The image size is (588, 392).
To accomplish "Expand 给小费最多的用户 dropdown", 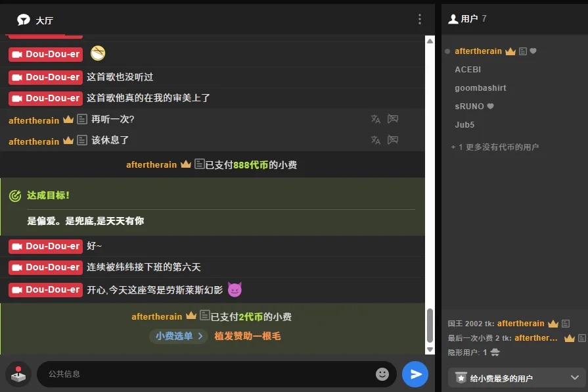I will coord(574,378).
